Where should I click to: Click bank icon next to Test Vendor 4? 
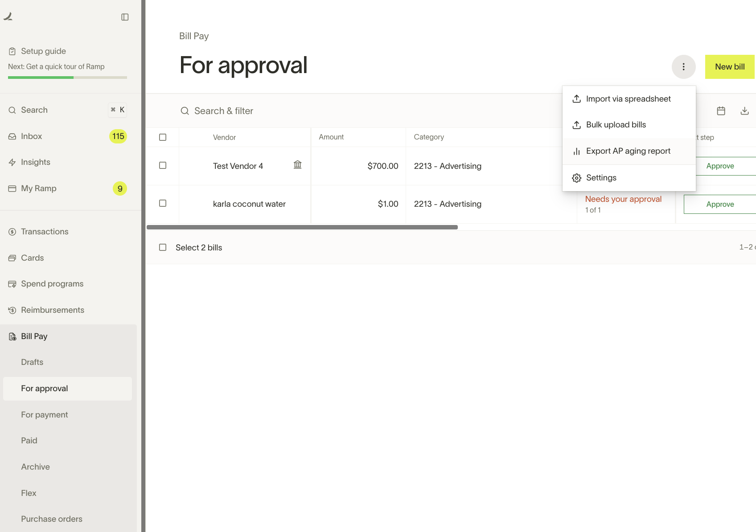click(x=297, y=165)
